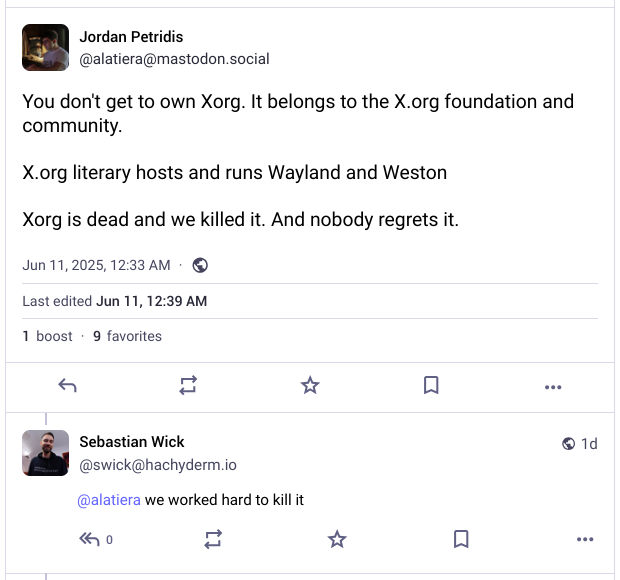The image size is (620, 580).
Task: Bookmark Jordan Petridis's post
Action: (431, 386)
